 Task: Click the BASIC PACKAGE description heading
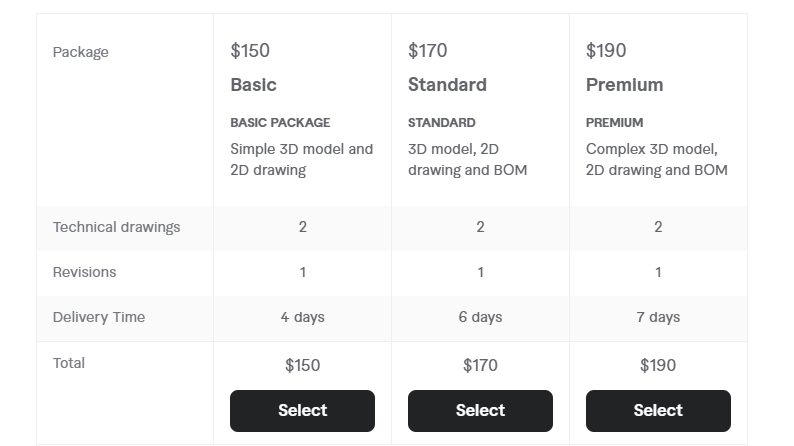(x=280, y=123)
